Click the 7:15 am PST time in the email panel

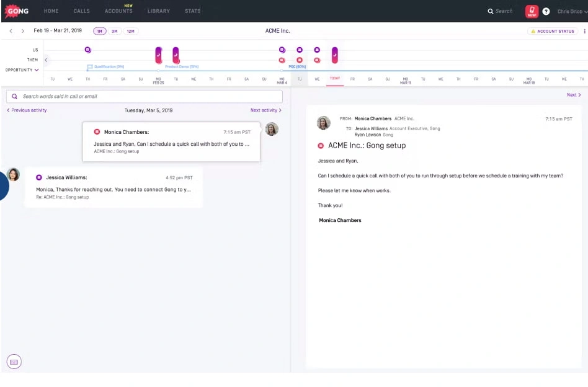click(x=559, y=119)
